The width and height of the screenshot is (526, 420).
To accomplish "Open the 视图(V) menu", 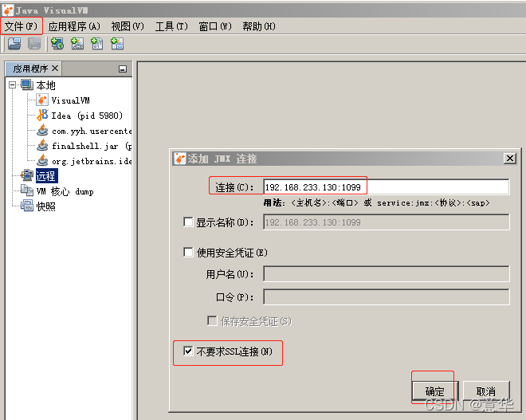I will coord(128,26).
